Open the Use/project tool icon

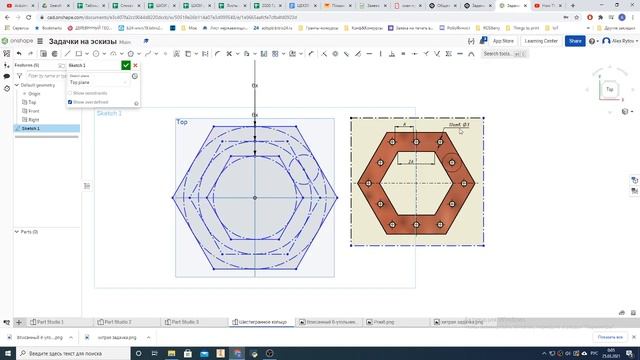[x=188, y=53]
